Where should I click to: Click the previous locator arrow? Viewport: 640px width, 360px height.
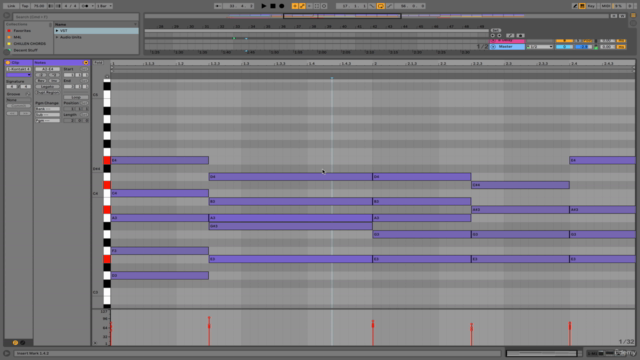tap(493, 36)
